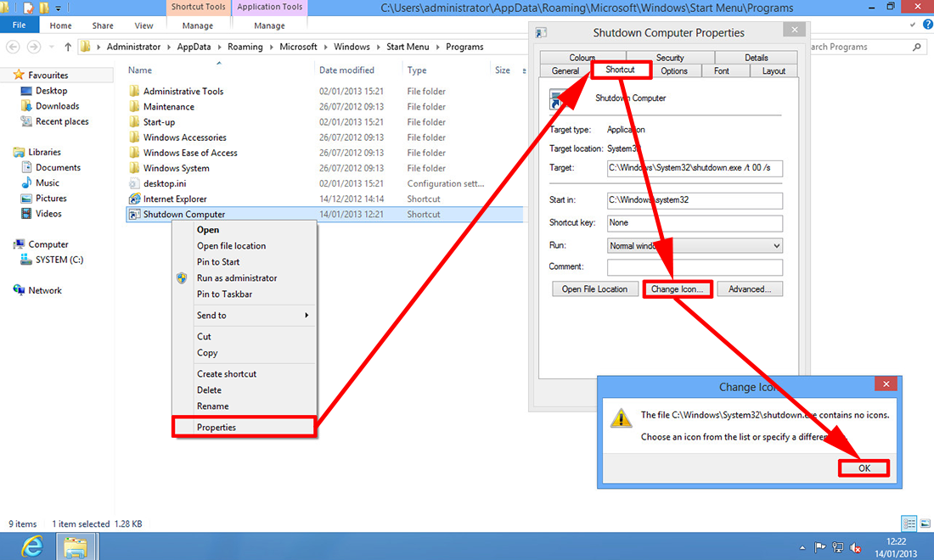Viewport: 934px width, 560px height.
Task: Open the Options tab in Properties
Action: (x=673, y=70)
